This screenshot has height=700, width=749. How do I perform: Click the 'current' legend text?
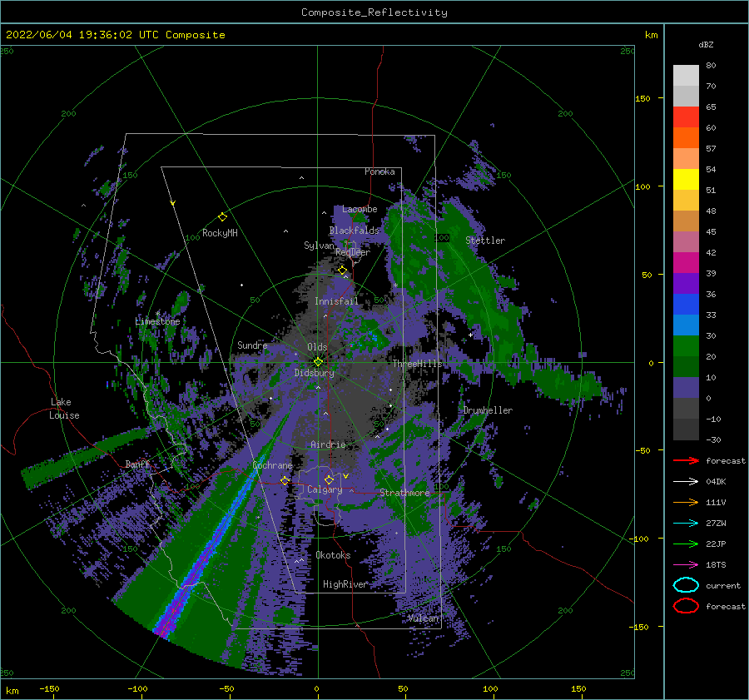(723, 585)
